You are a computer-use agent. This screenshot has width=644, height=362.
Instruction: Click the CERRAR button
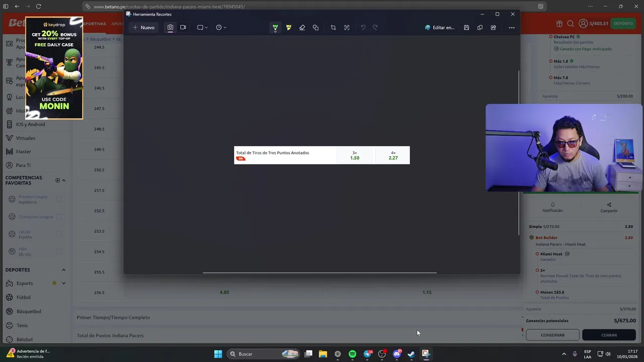[609, 335]
